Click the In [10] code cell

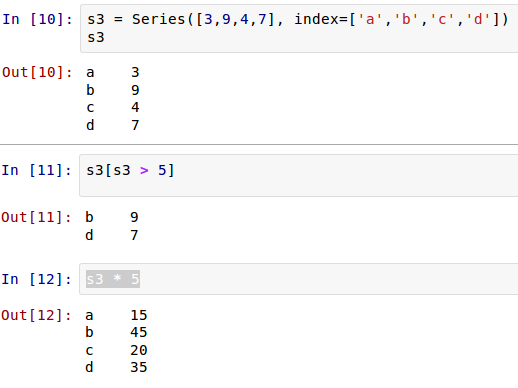(299, 29)
